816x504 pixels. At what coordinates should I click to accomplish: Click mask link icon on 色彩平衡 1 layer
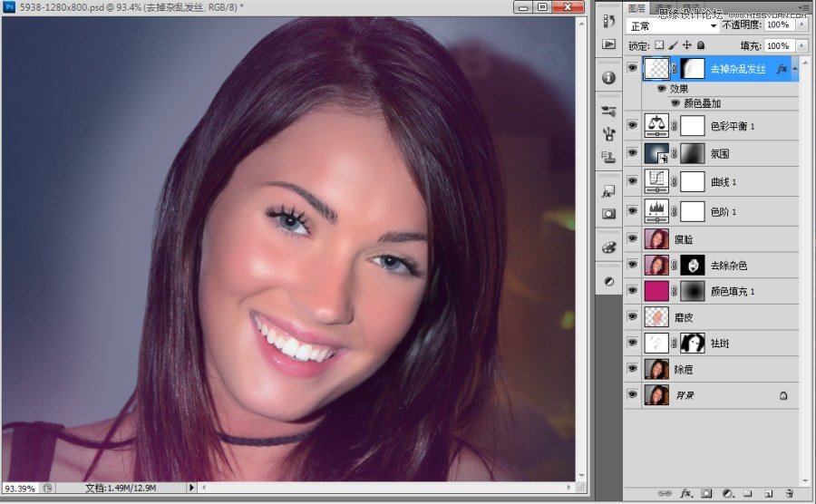click(x=674, y=125)
